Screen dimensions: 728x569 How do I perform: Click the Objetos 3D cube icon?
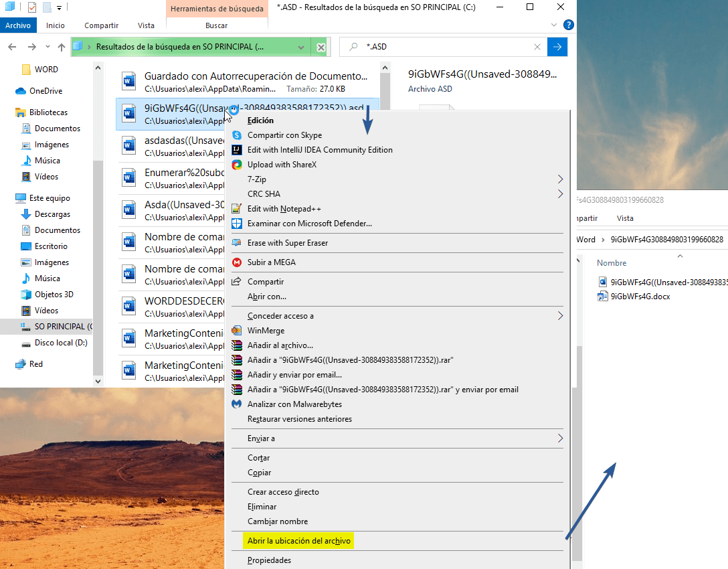pos(26,295)
